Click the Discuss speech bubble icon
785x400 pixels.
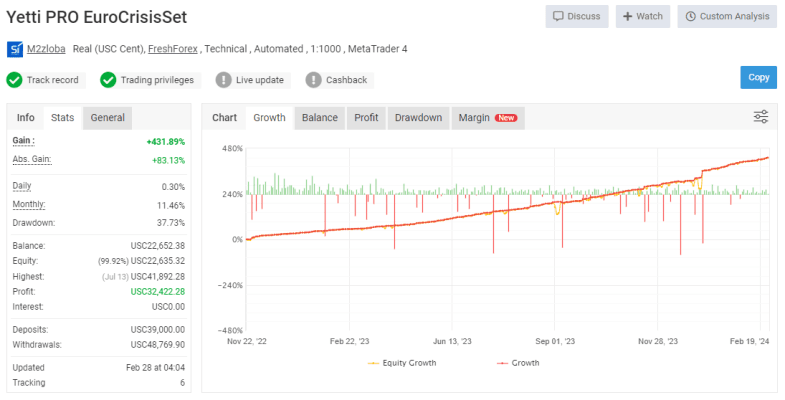(558, 17)
